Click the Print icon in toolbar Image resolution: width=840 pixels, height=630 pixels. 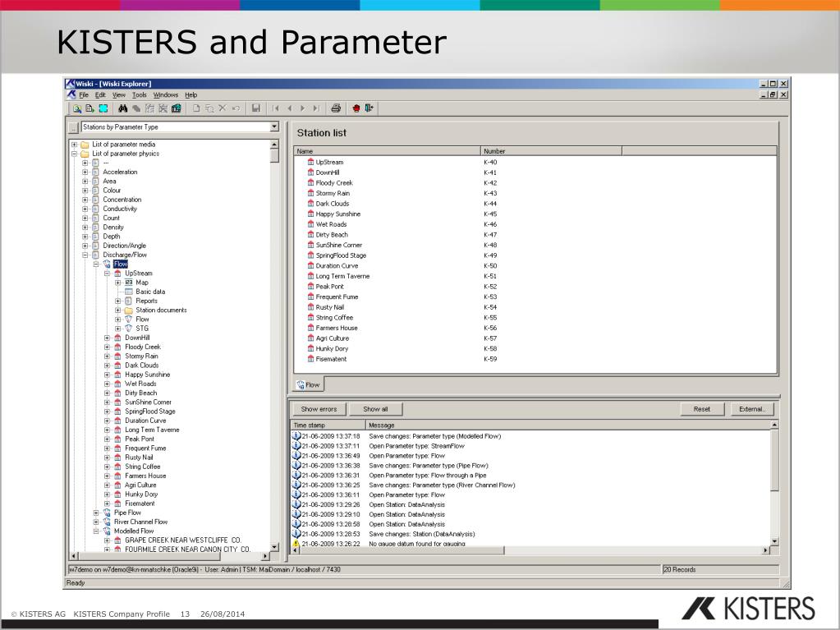click(336, 108)
